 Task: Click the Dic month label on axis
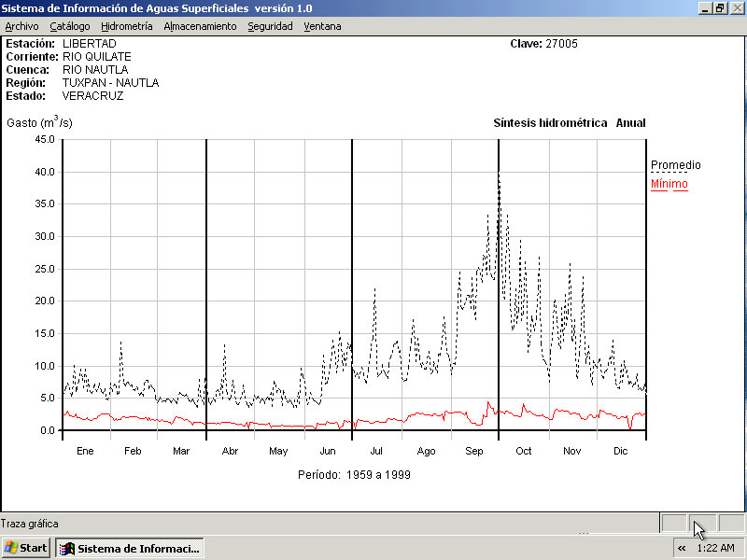pos(621,451)
